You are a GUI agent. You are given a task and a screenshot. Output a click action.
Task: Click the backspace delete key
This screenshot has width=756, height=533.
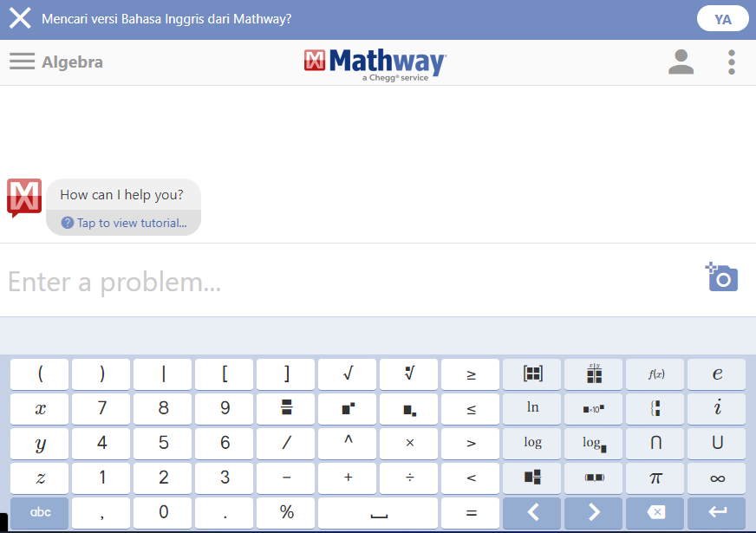[655, 513]
